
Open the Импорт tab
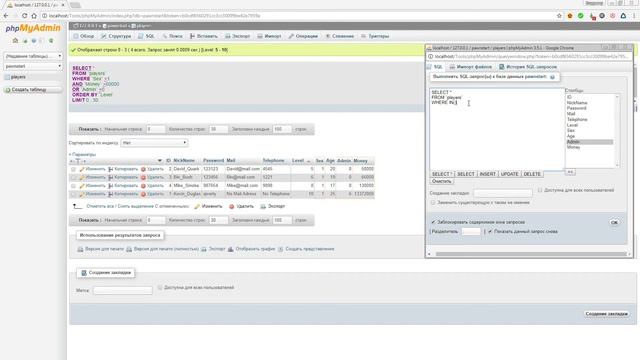(269, 36)
